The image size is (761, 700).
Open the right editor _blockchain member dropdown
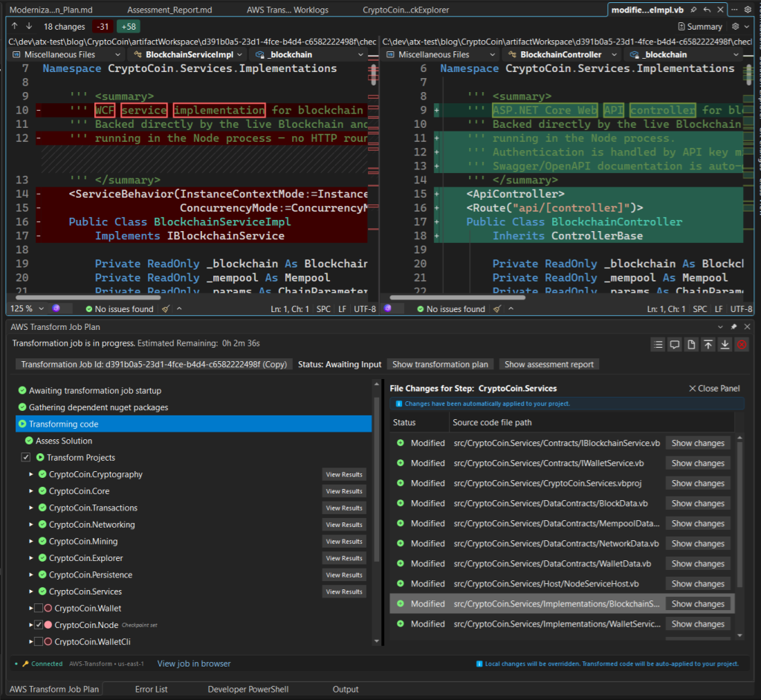coord(684,54)
